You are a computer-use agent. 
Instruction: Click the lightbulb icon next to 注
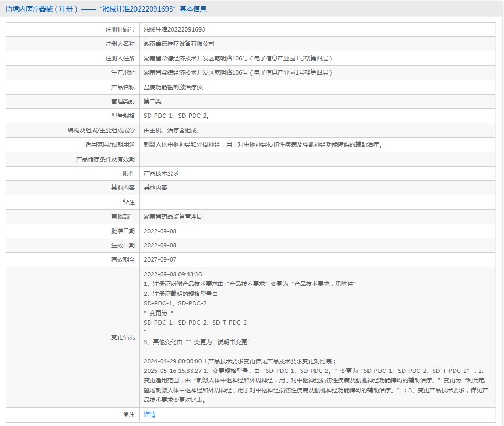(125, 414)
